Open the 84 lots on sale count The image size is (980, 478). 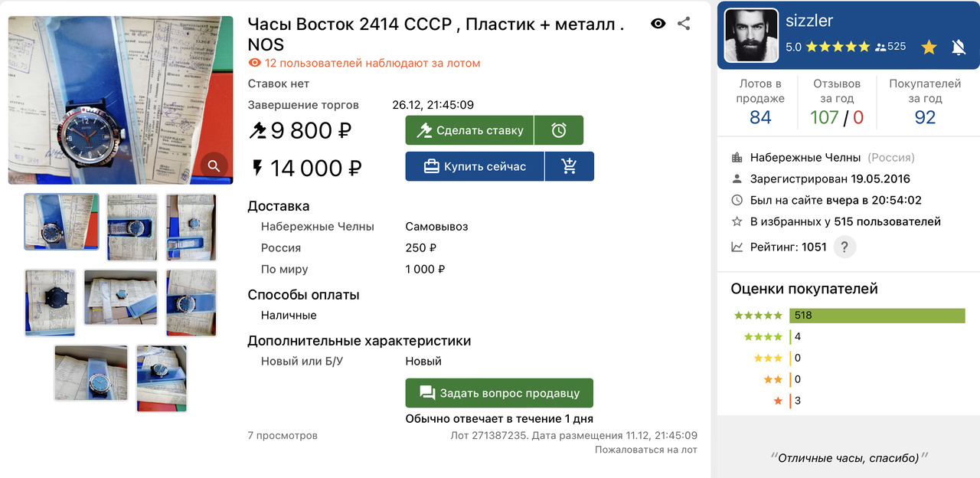point(760,117)
